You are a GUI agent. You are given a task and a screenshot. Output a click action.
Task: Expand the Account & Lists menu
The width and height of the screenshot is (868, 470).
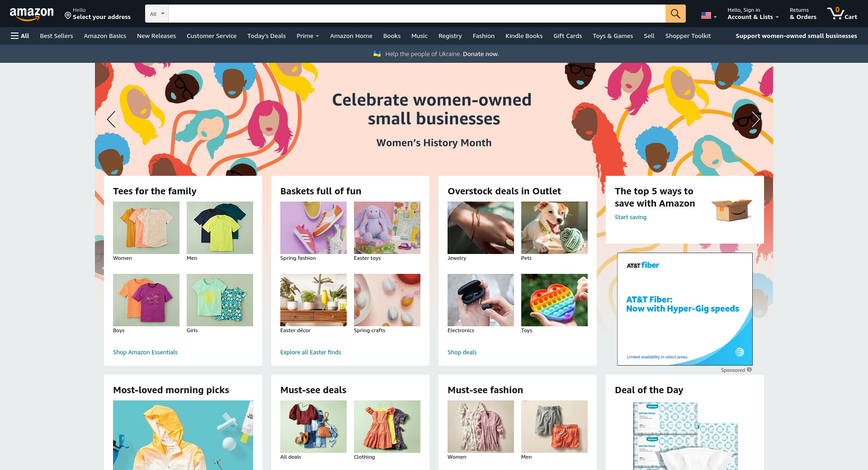pos(753,14)
